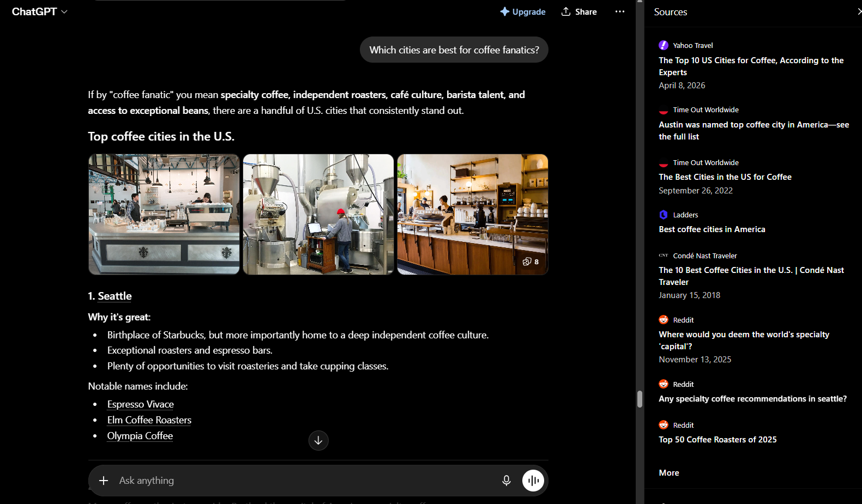Open the three-dot more options menu

[620, 11]
